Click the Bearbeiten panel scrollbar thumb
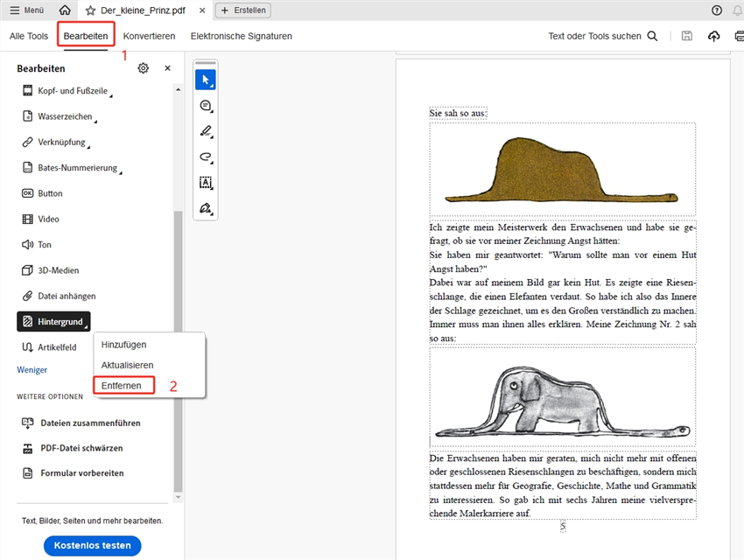 [x=178, y=352]
